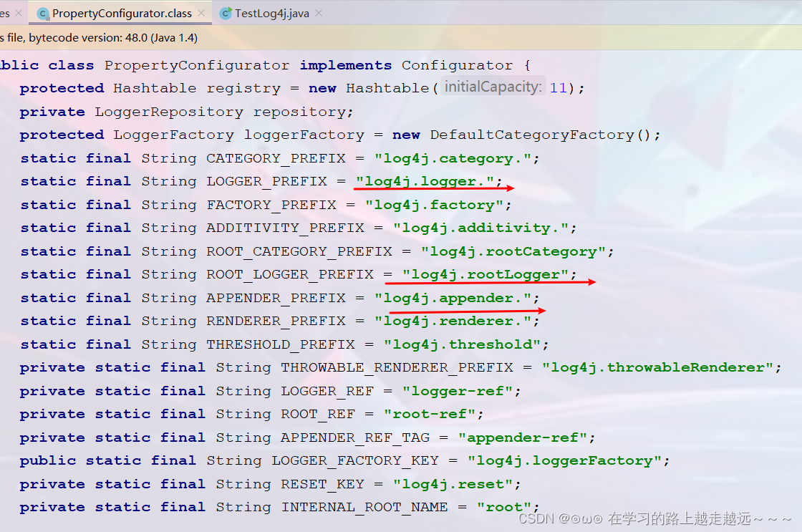Click the "appender-ref" string

(x=523, y=438)
